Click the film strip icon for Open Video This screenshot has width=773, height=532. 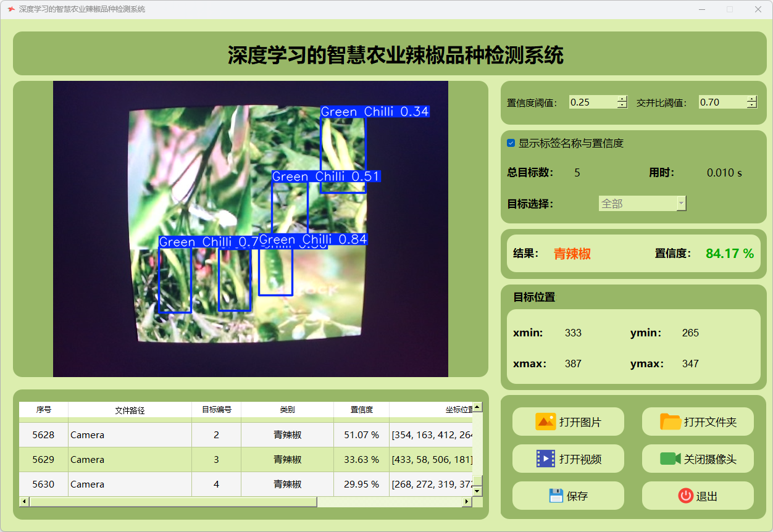tap(546, 459)
